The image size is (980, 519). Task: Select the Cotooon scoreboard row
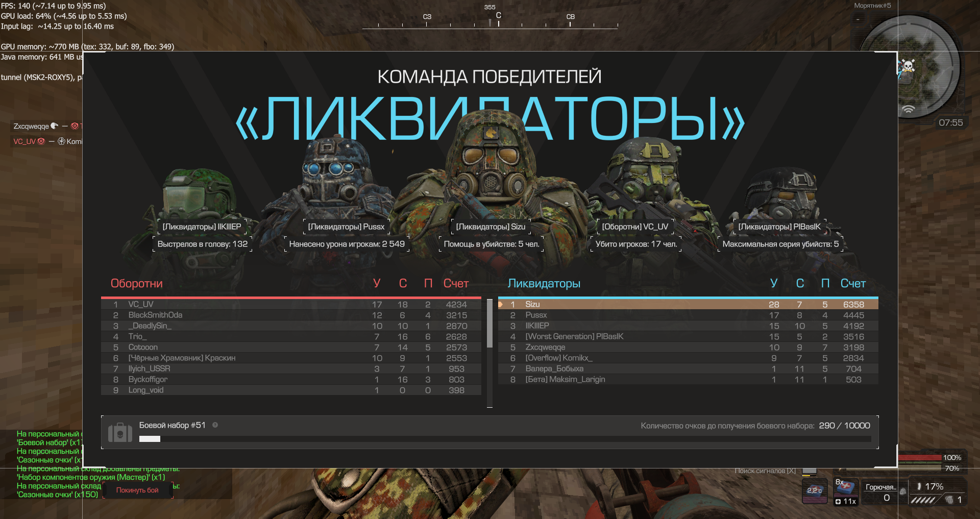click(x=291, y=348)
